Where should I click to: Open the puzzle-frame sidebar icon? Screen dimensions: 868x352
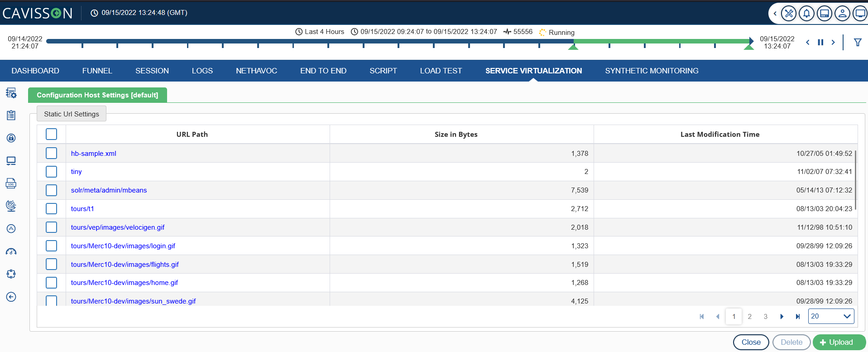[11, 274]
